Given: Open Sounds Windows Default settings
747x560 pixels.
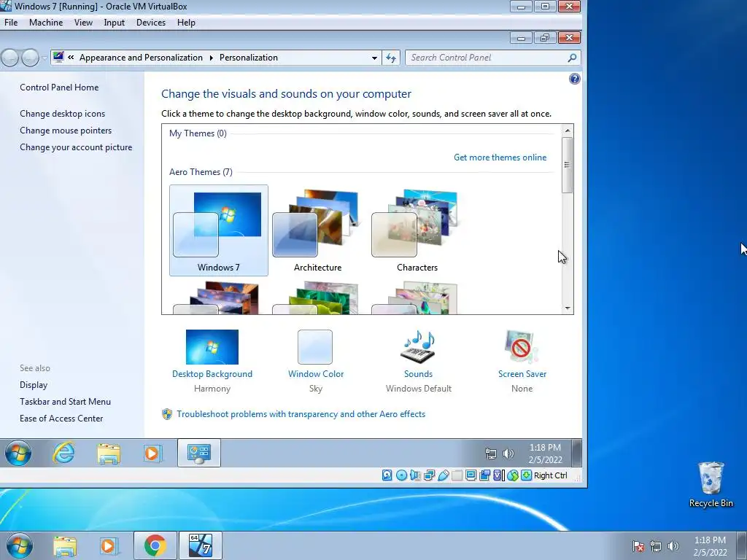Looking at the screenshot, I should [418, 361].
